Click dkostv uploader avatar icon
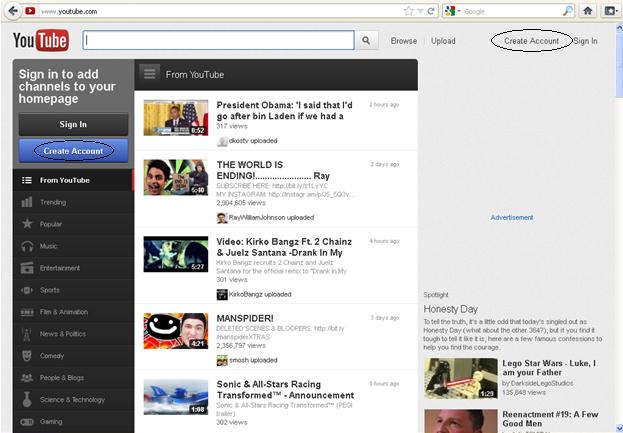623x433 pixels. [x=222, y=141]
